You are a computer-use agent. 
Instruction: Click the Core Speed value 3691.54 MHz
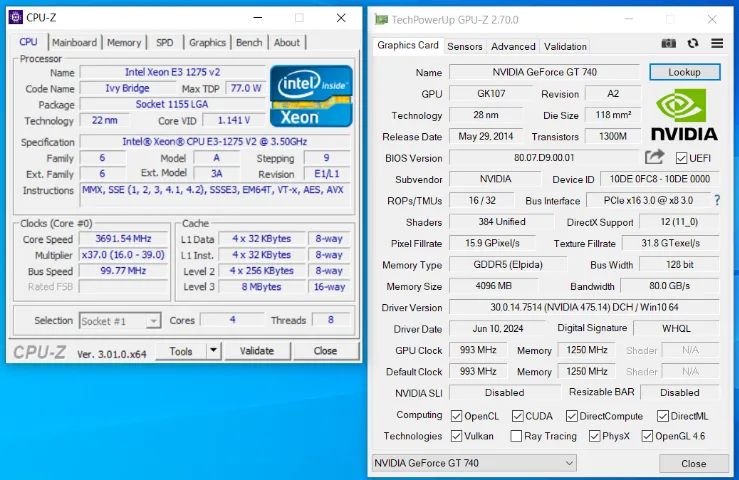[x=123, y=239]
